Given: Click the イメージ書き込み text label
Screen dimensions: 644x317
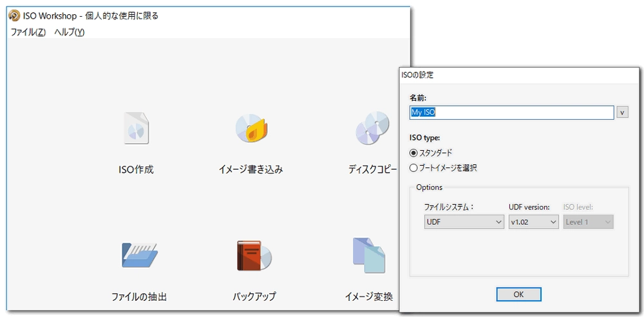Looking at the screenshot, I should pos(251,170).
